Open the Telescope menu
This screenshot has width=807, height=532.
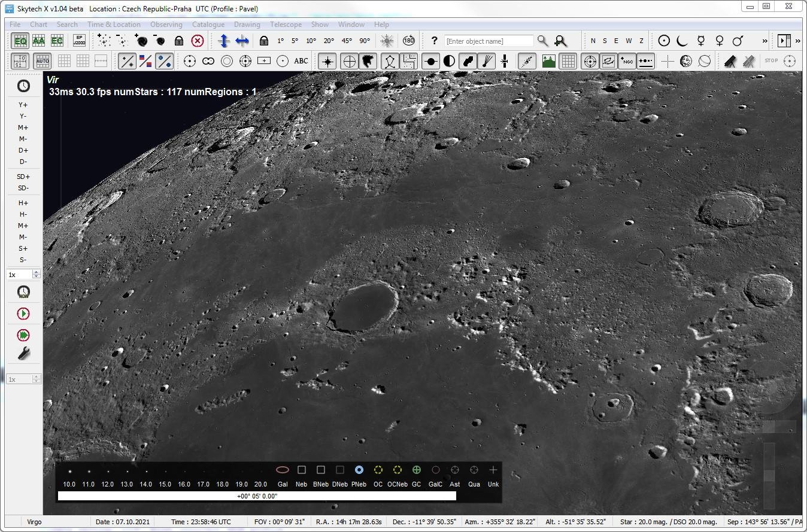(286, 25)
